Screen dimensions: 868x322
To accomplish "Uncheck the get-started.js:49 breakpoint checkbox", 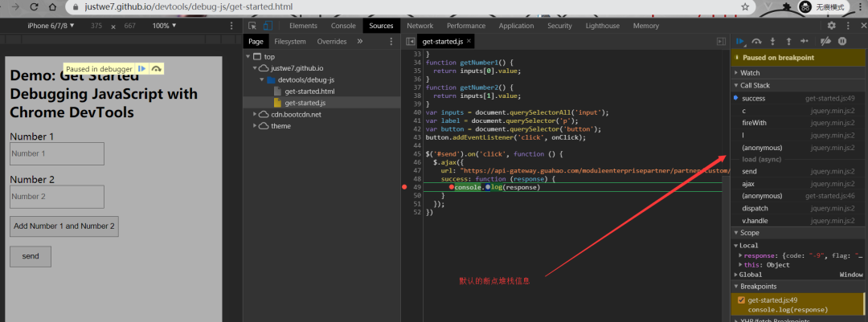I will (741, 300).
